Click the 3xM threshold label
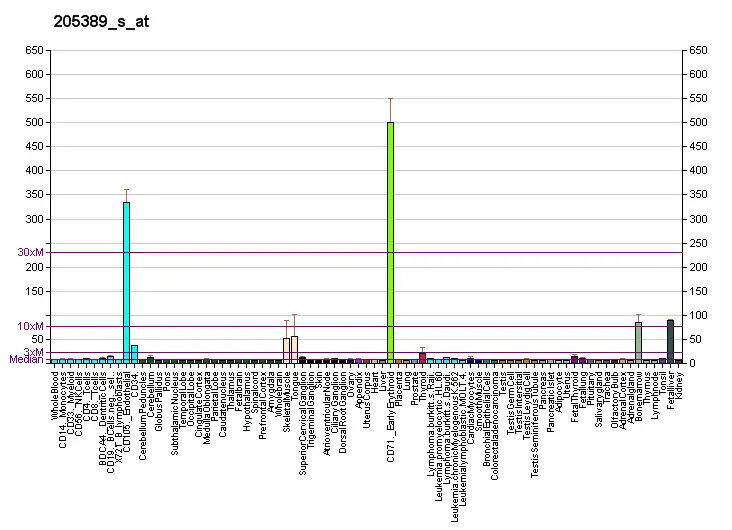This screenshot has height=530, width=732. pos(33,352)
